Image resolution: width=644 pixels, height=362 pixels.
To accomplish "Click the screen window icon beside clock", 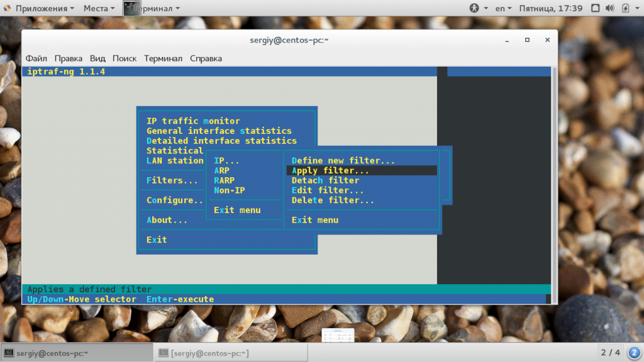I will [595, 8].
